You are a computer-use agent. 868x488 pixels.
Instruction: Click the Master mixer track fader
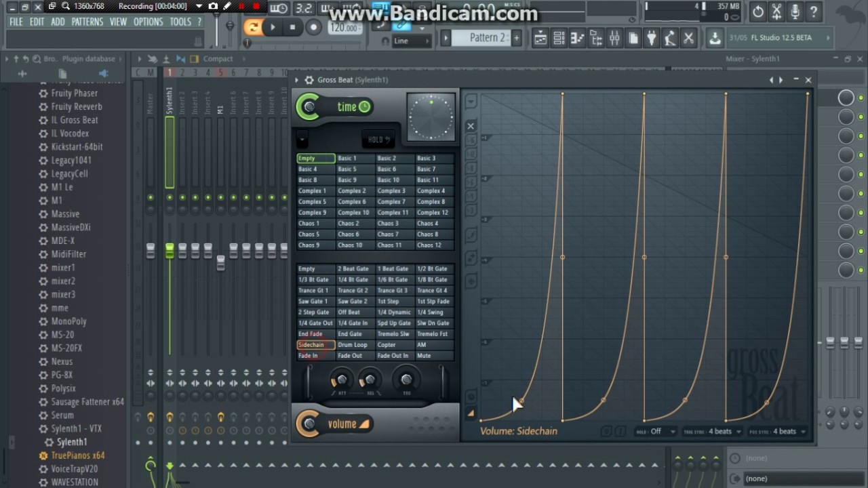(151, 251)
